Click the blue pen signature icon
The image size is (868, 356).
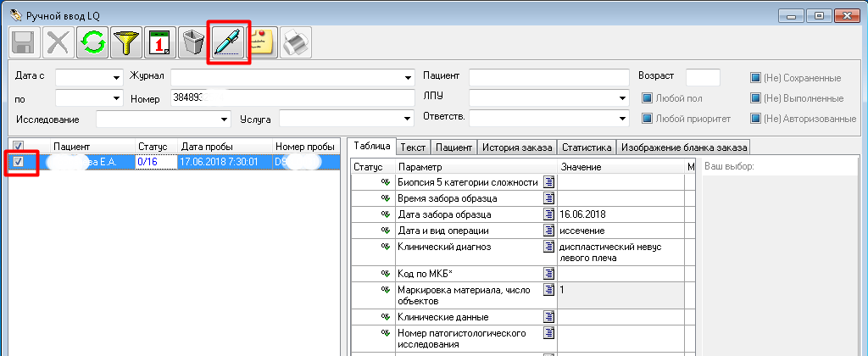(228, 42)
